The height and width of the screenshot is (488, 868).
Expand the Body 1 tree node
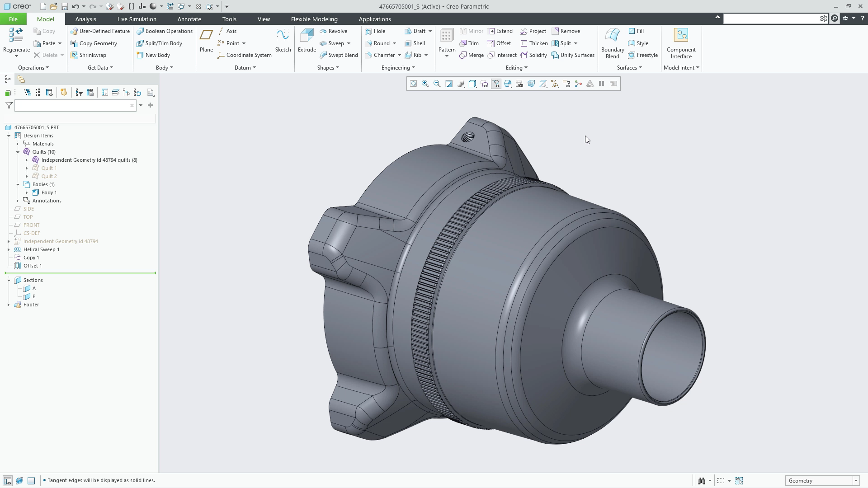26,192
